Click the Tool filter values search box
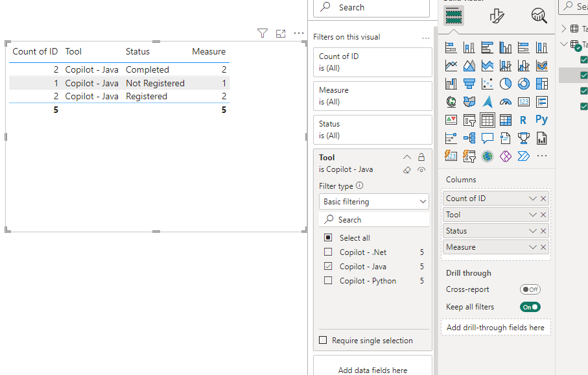Viewport: 588px width, 375px height. pyautogui.click(x=374, y=219)
